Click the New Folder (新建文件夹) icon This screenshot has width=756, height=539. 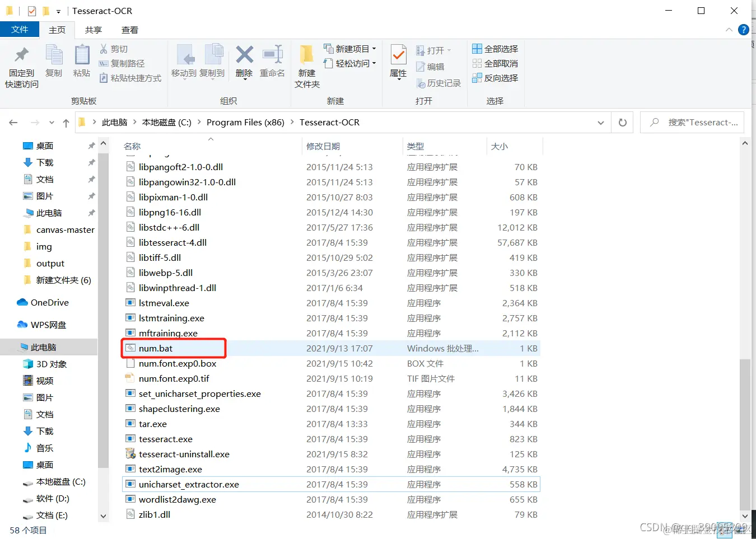pos(307,55)
